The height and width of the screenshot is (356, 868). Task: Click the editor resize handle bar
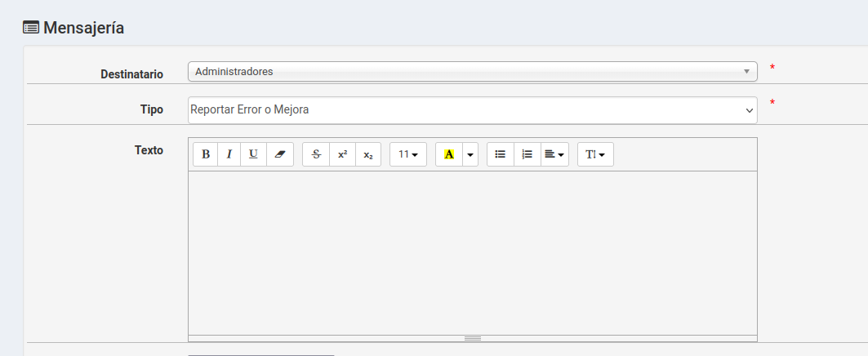click(472, 338)
